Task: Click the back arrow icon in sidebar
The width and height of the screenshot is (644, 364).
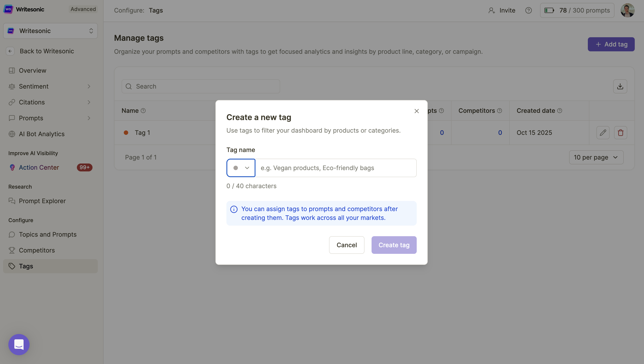Action: [10, 51]
